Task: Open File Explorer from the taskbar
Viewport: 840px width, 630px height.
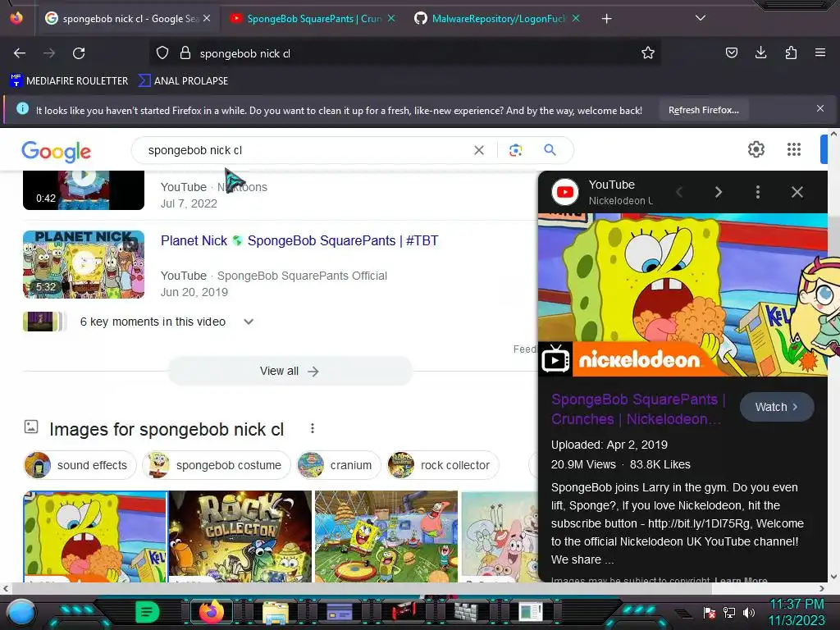Action: (276, 612)
